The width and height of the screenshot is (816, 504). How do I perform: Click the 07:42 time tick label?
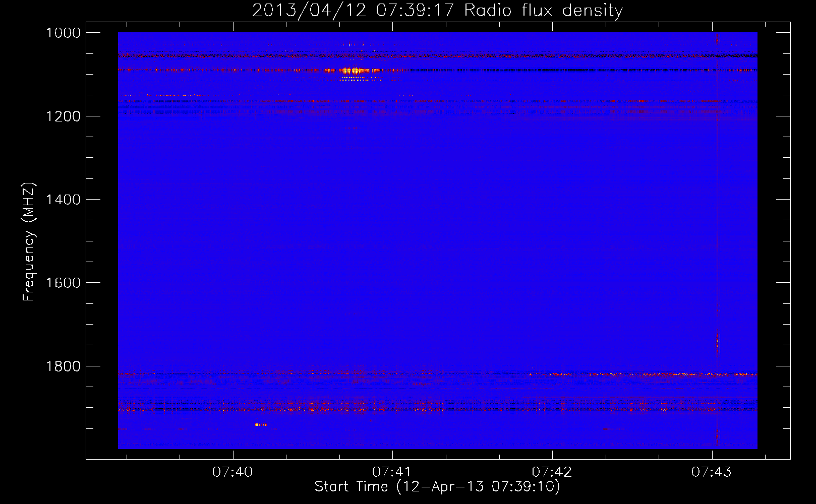(x=552, y=472)
